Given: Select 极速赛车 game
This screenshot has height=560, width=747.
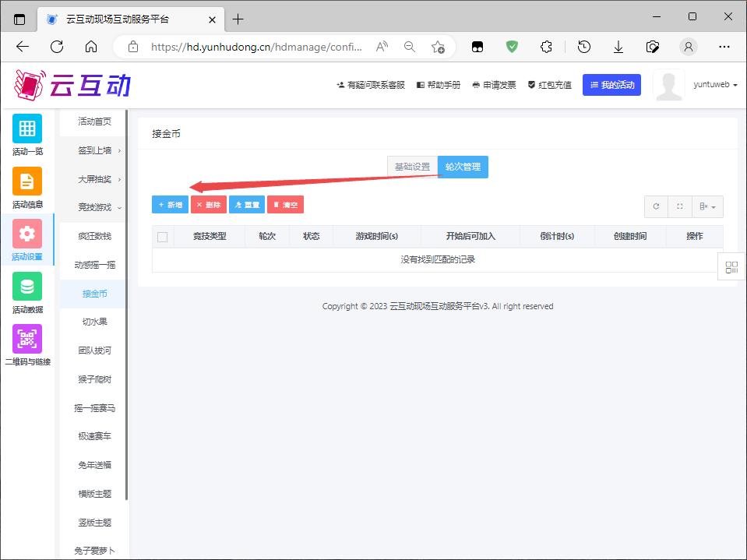Looking at the screenshot, I should coord(94,436).
